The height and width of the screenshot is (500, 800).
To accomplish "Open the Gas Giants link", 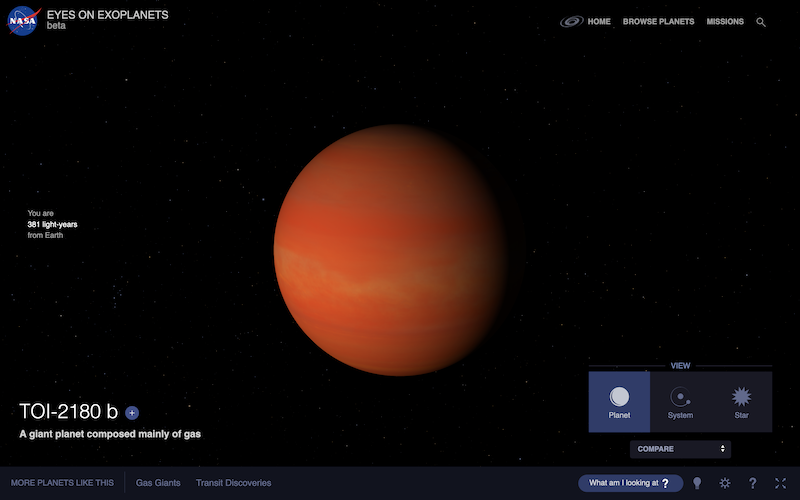I will pyautogui.click(x=158, y=483).
